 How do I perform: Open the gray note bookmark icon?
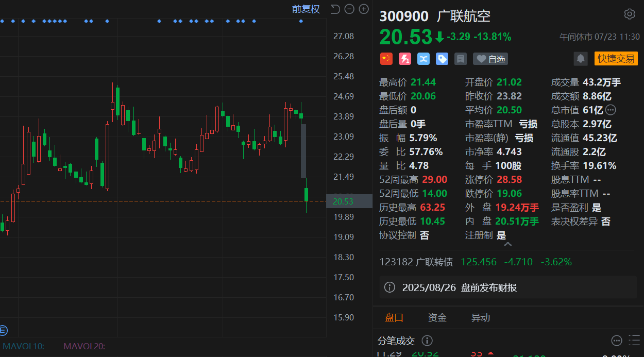click(461, 59)
